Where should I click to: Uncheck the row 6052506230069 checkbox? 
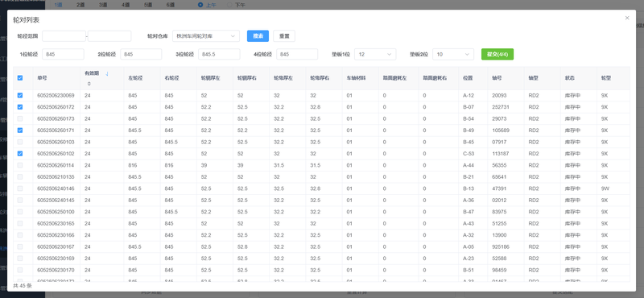pos(20,95)
